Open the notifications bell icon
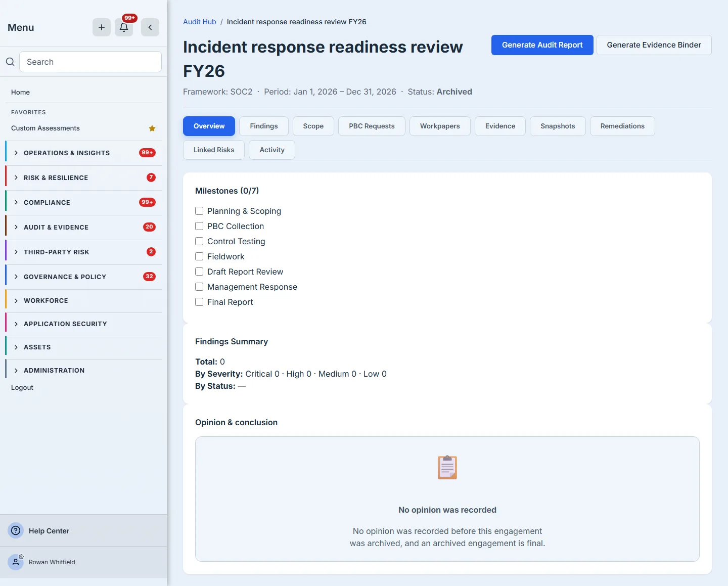728x586 pixels. click(124, 27)
